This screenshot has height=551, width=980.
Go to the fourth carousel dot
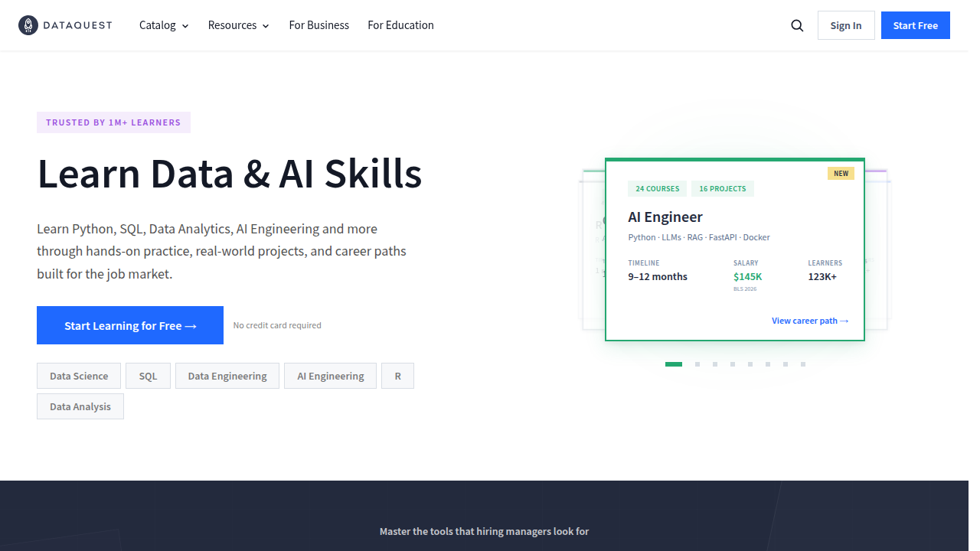coord(733,364)
